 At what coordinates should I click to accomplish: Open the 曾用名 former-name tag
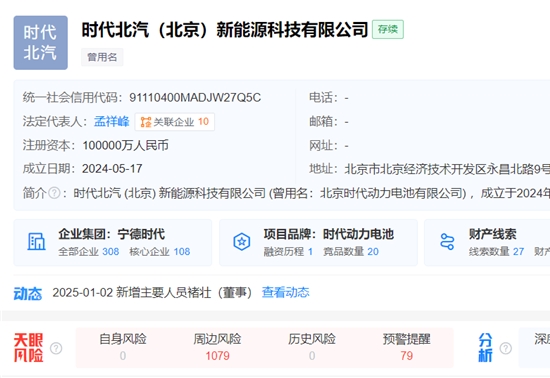[102, 57]
